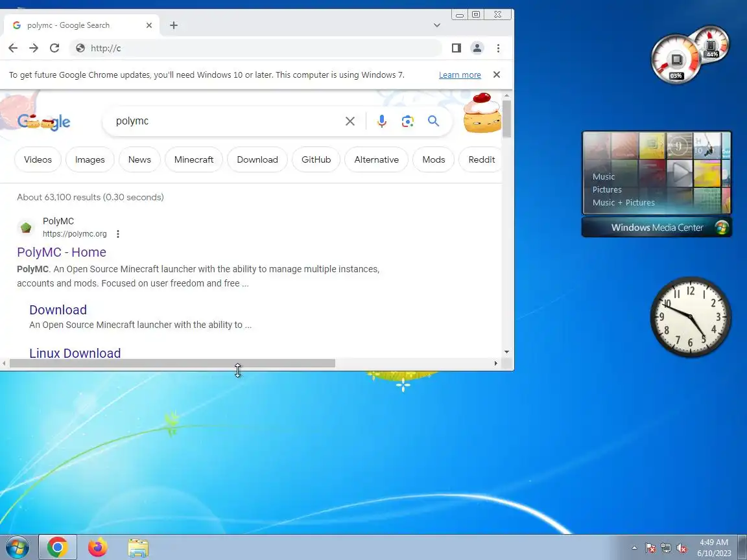Select Music + Pictures in gadget
747x560 pixels.
tap(623, 202)
